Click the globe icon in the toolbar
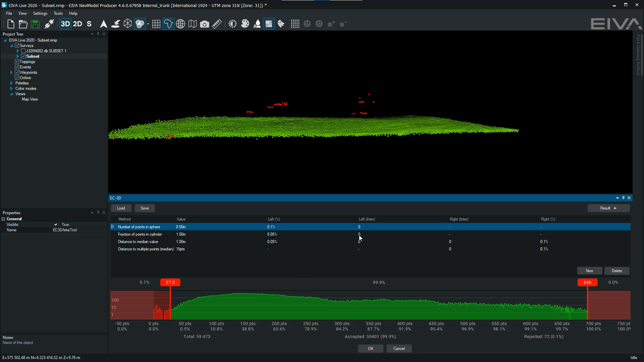Screen dimensions: 644x362 point(180,24)
